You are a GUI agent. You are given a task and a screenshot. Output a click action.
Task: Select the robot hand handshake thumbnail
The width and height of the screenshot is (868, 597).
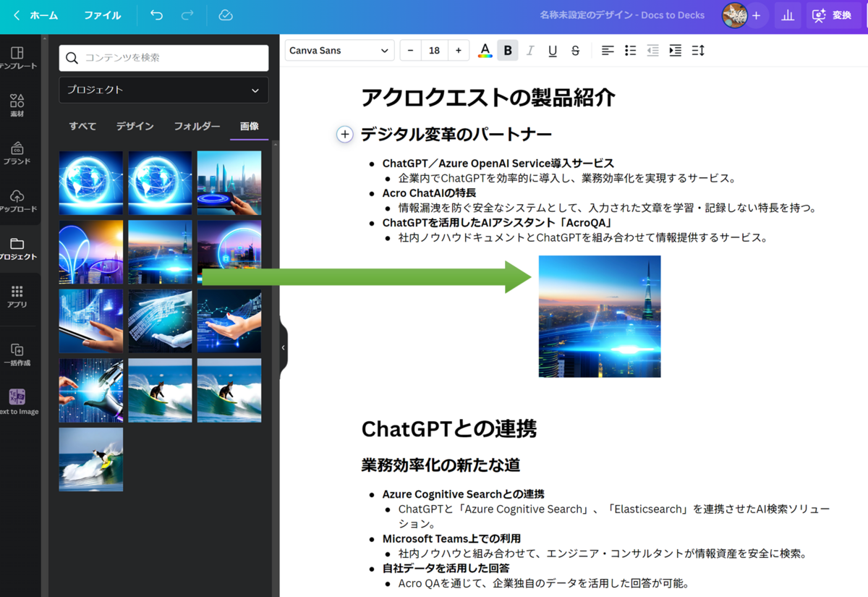pyautogui.click(x=91, y=391)
